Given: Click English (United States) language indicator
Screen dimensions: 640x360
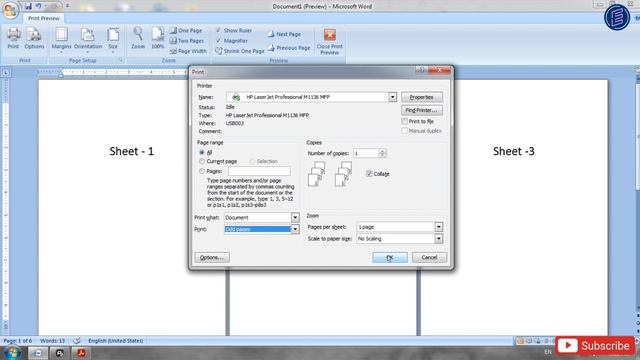Looking at the screenshot, I should (x=116, y=340).
